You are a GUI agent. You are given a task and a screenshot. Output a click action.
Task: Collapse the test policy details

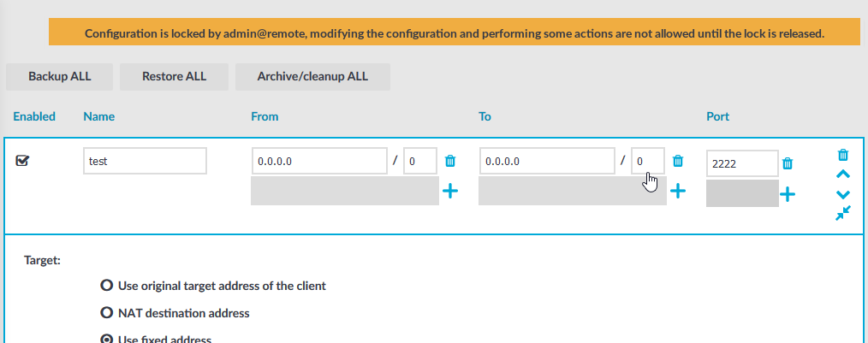(842, 214)
